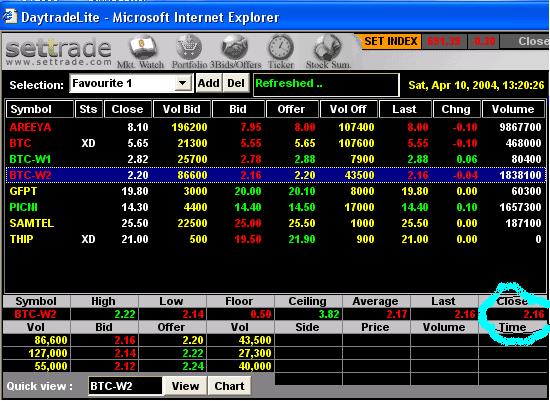The width and height of the screenshot is (550, 401).
Task: Select the BTC symbol row
Action: (x=20, y=143)
